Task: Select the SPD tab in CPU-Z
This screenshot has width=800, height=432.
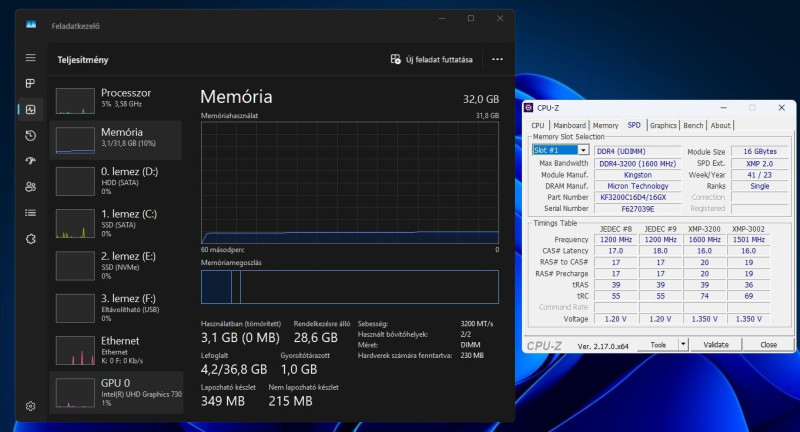Action: click(x=634, y=125)
